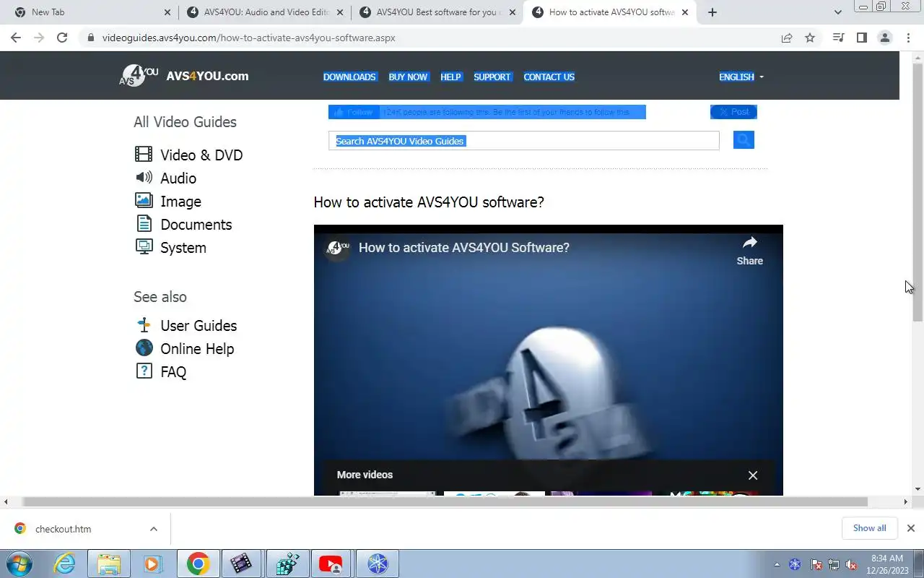
Task: Expand the ENGLISH language dropdown
Action: pos(741,77)
